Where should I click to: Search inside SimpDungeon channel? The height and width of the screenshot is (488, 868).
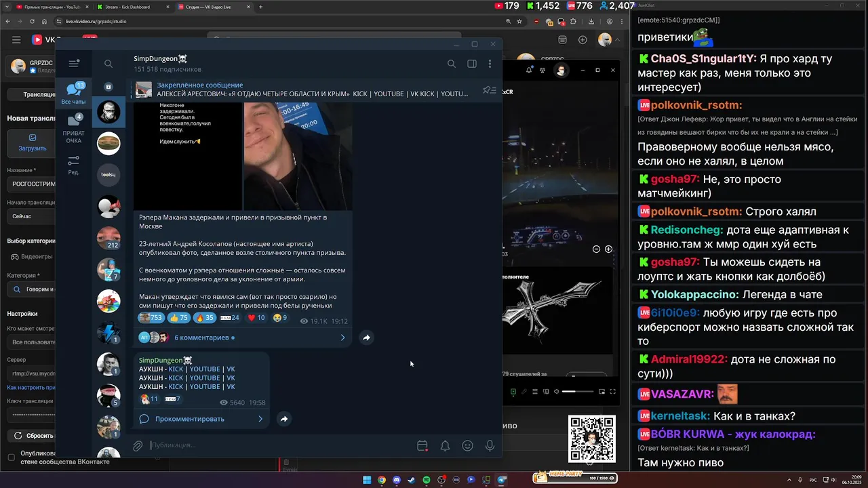(x=452, y=64)
